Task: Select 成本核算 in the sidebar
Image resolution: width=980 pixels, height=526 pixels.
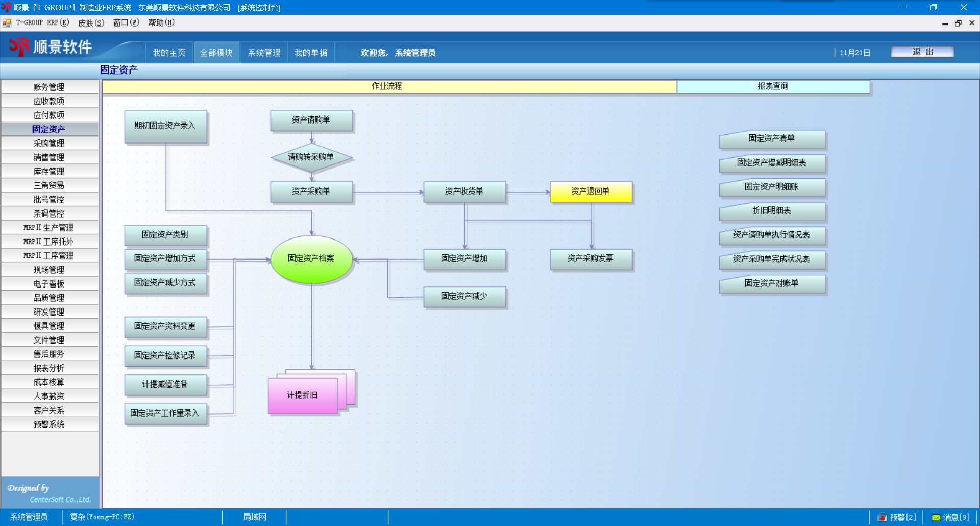Action: click(49, 382)
